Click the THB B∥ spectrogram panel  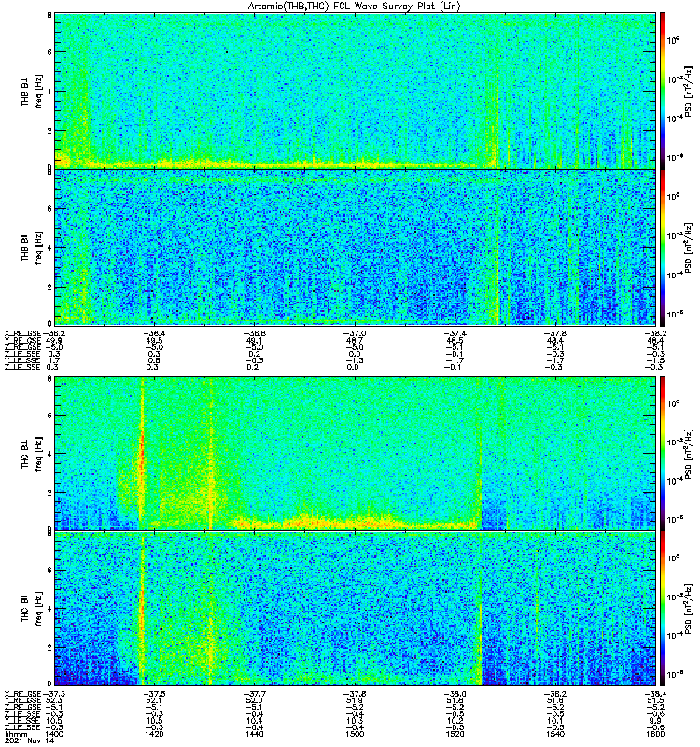355,247
